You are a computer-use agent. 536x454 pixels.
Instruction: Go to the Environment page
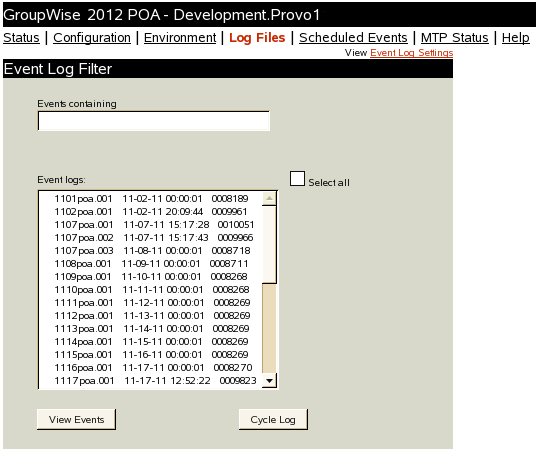pos(180,38)
